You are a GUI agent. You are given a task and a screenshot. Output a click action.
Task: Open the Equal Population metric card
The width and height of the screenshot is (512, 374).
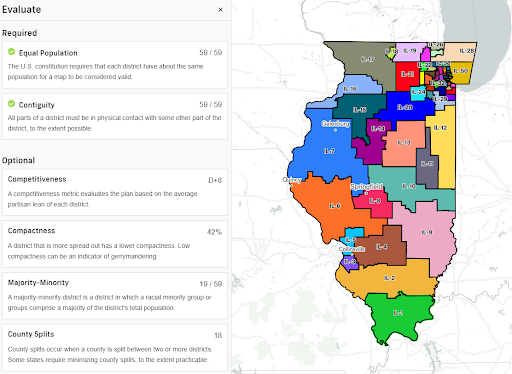coord(115,65)
